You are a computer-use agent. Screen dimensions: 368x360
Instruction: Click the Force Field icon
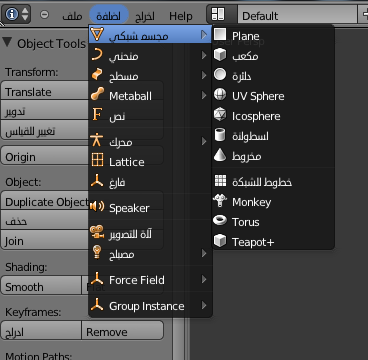point(97,278)
